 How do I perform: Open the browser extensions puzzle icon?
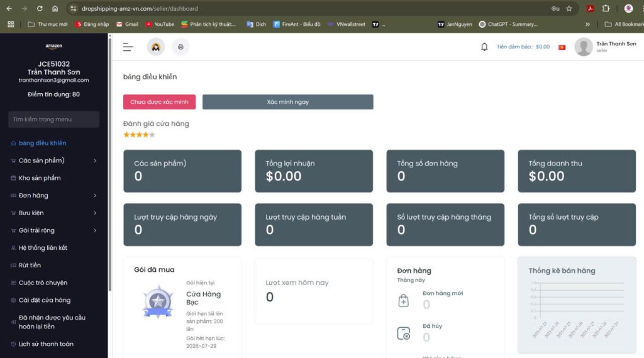[606, 8]
